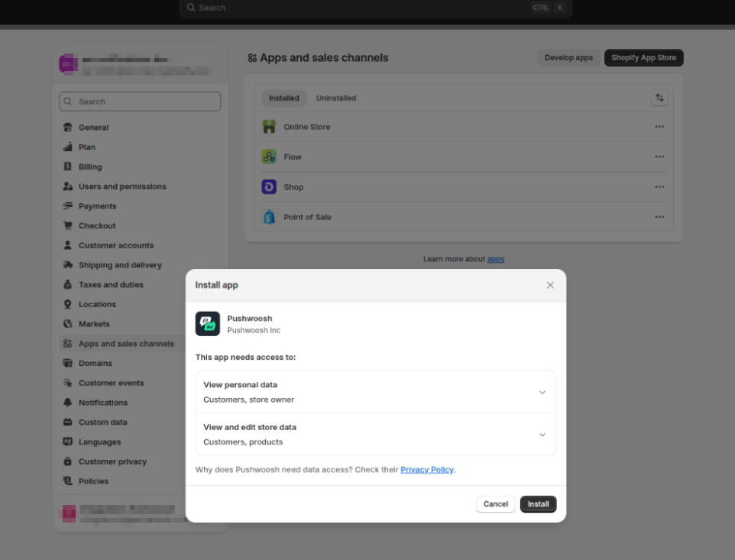Image resolution: width=735 pixels, height=560 pixels.
Task: Click the Domains icon
Action: click(x=67, y=363)
